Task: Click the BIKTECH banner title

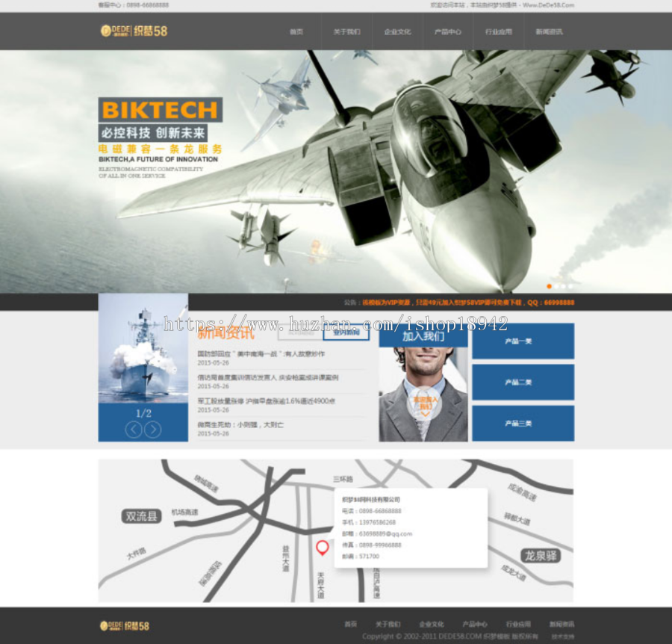Action: 161,110
